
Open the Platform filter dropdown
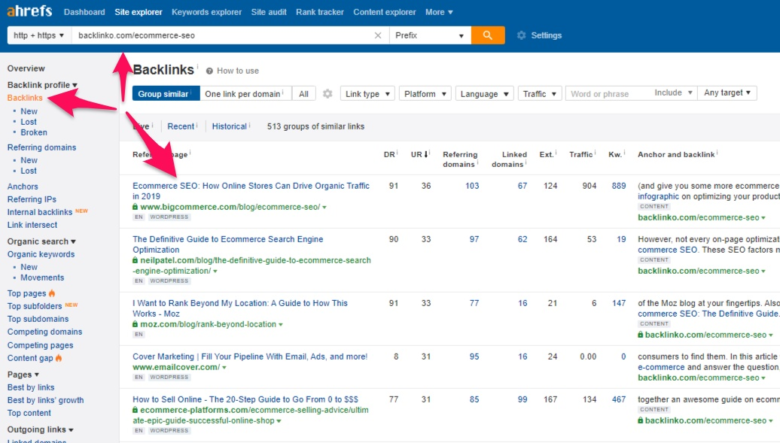coord(425,93)
